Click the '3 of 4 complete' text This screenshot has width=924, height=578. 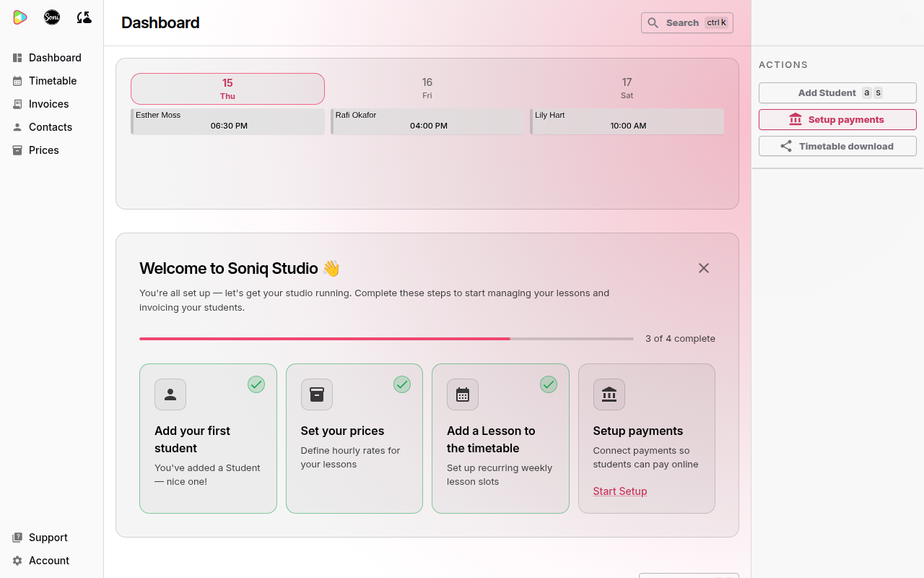click(x=680, y=338)
